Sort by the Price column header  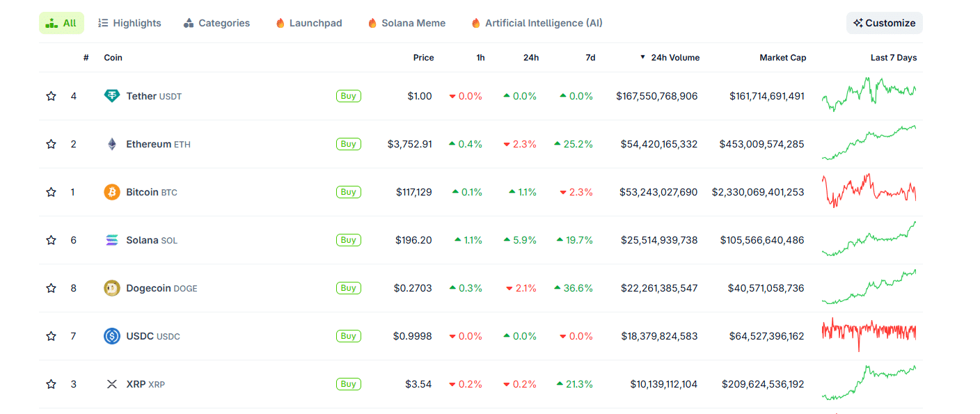tap(423, 58)
